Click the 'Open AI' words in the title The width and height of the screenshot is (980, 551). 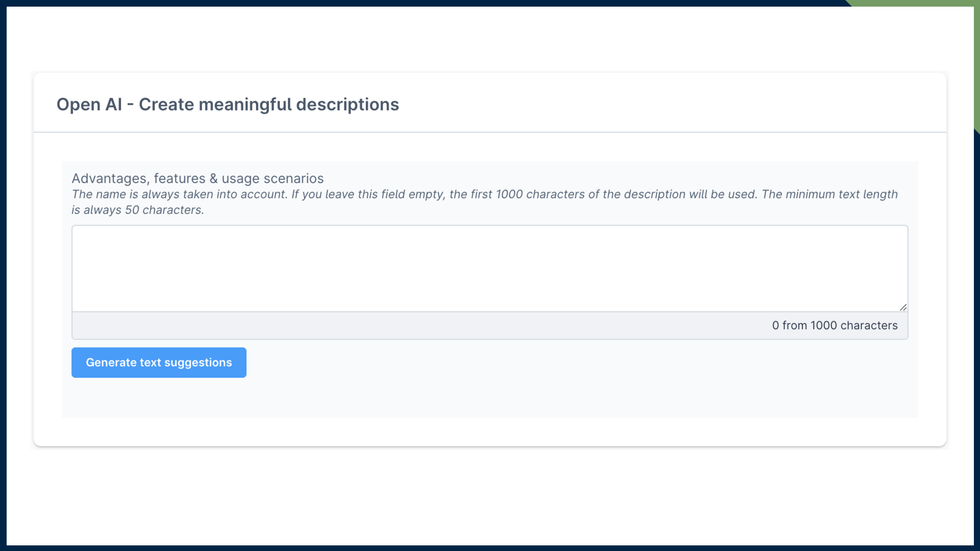[x=89, y=104]
